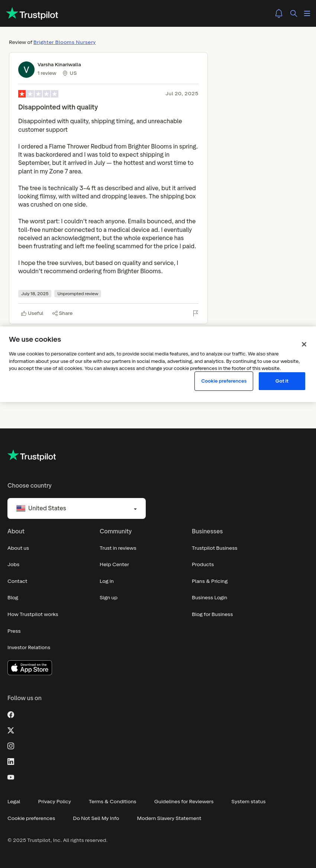Mark the review as Useful

click(32, 313)
